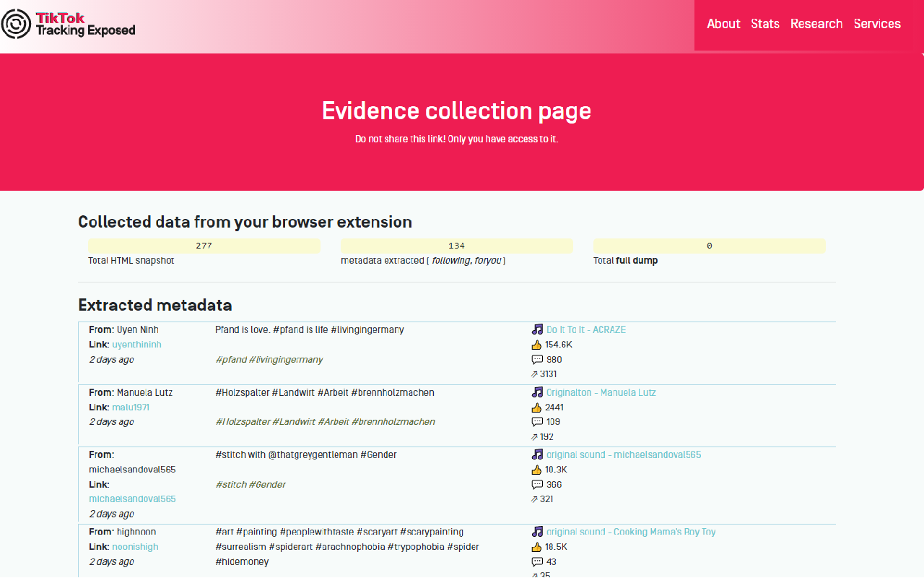Click music note icon for Do It To It
924x578 pixels.
point(537,329)
